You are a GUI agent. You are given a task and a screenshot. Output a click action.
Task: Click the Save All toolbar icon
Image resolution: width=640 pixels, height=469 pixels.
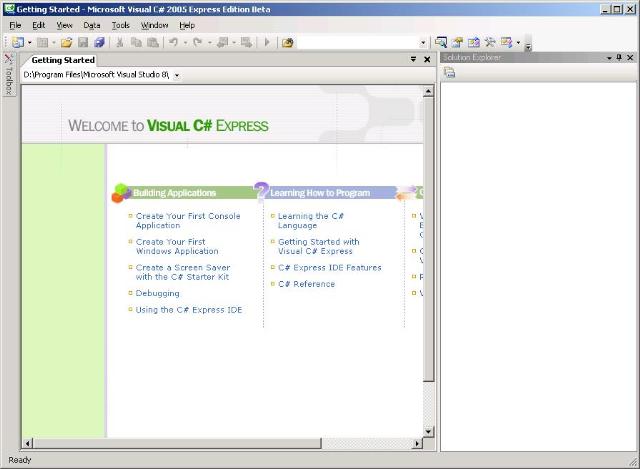pos(99,43)
